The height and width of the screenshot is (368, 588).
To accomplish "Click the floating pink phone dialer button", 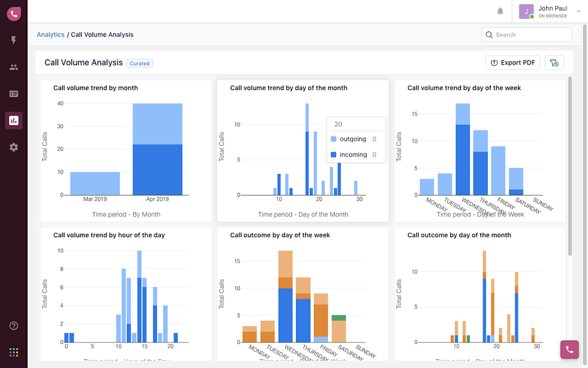I will point(569,350).
